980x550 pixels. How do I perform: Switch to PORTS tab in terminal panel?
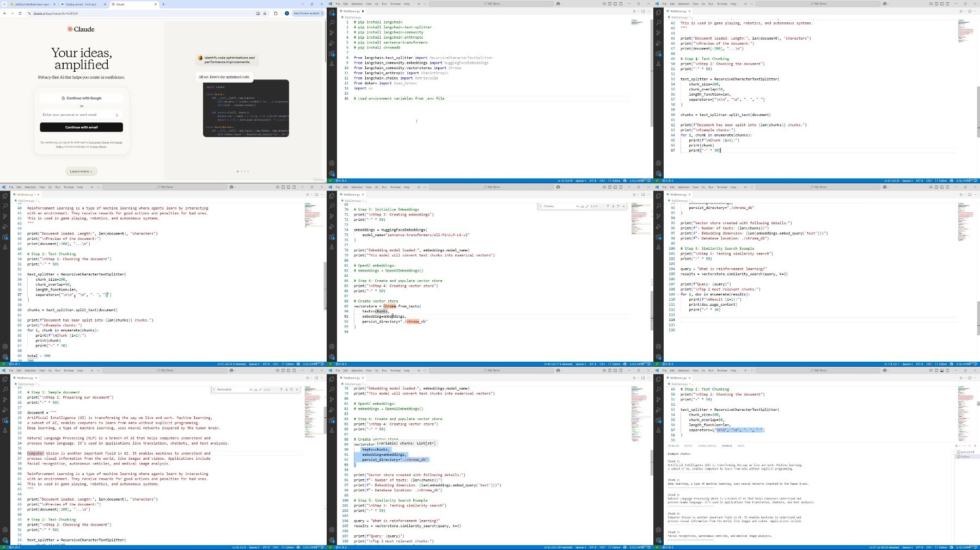740,446
